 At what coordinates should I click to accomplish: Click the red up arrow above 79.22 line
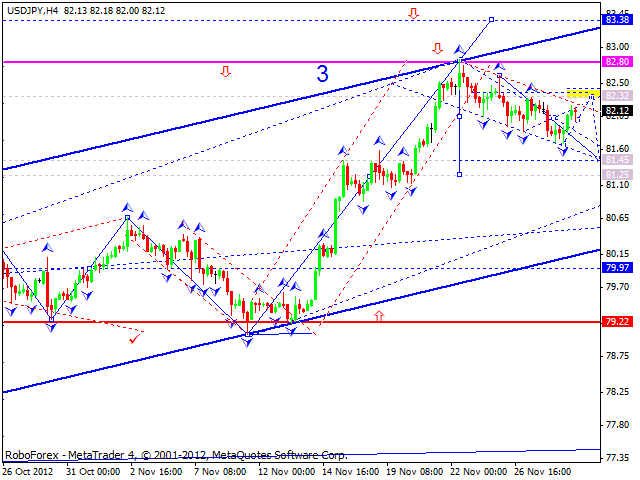[x=379, y=316]
